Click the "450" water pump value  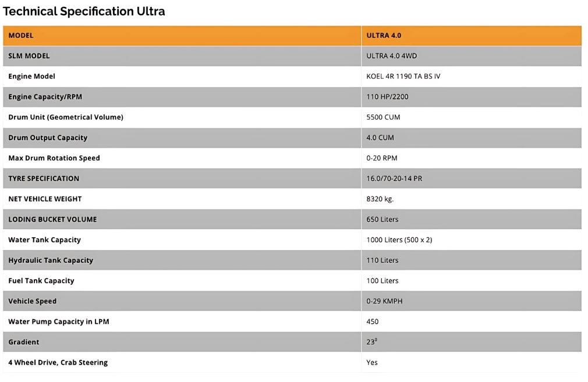373,322
